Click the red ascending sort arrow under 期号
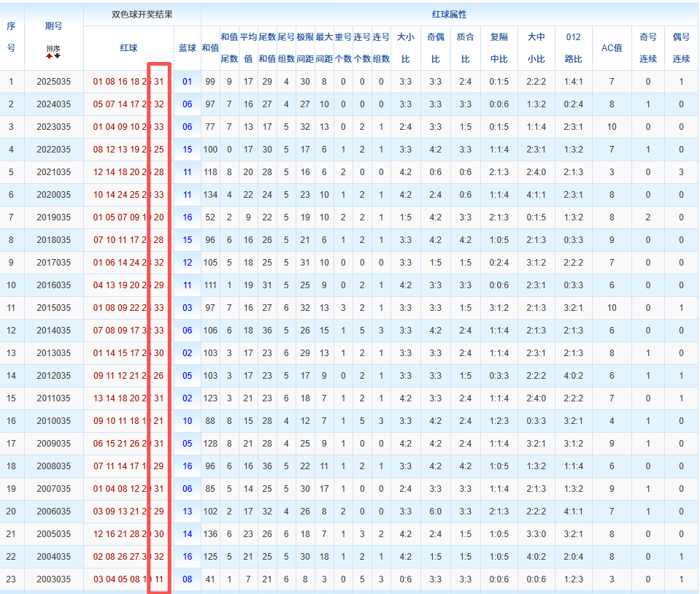This screenshot has height=594, width=700. pyautogui.click(x=49, y=55)
